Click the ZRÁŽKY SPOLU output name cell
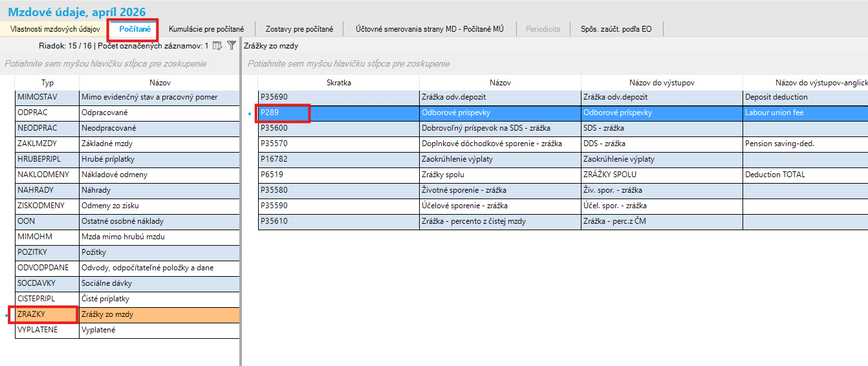The height and width of the screenshot is (366, 868). coord(662,175)
